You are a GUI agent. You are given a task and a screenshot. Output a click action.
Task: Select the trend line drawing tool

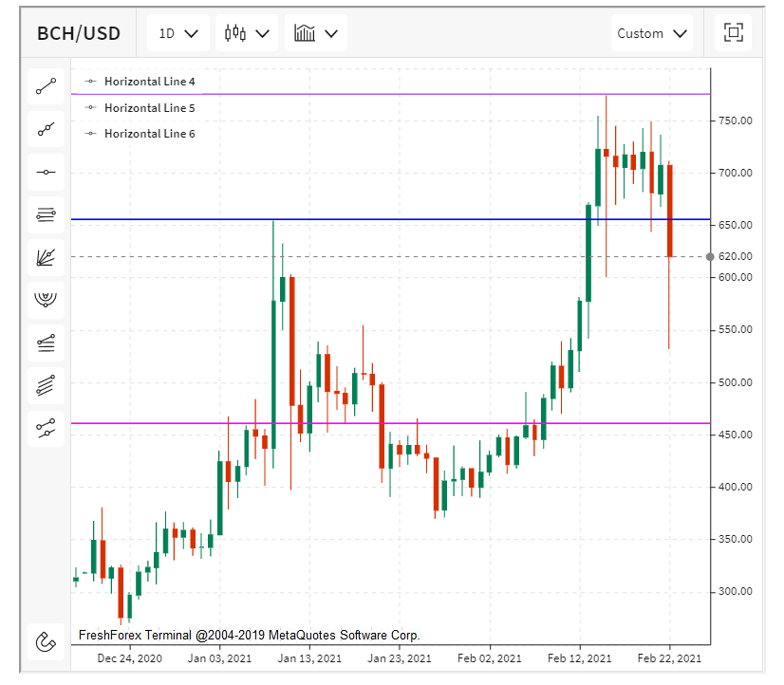coord(46,86)
